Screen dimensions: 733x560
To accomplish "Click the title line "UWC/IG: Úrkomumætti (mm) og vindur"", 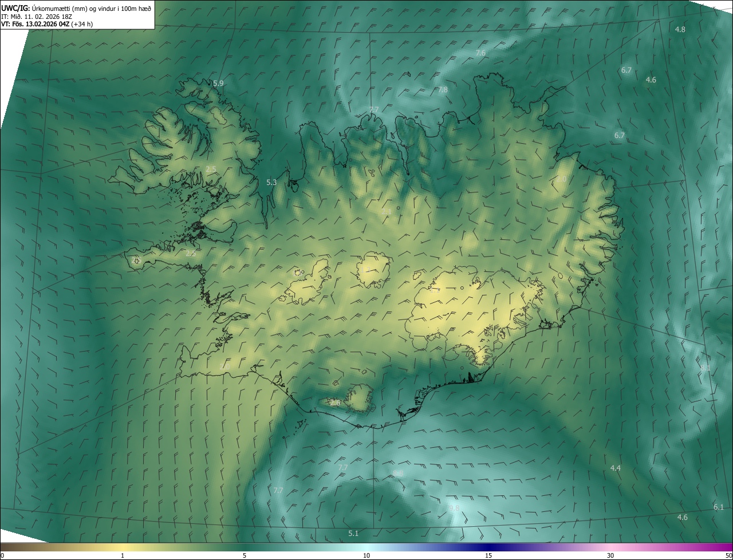I will tap(77, 8).
